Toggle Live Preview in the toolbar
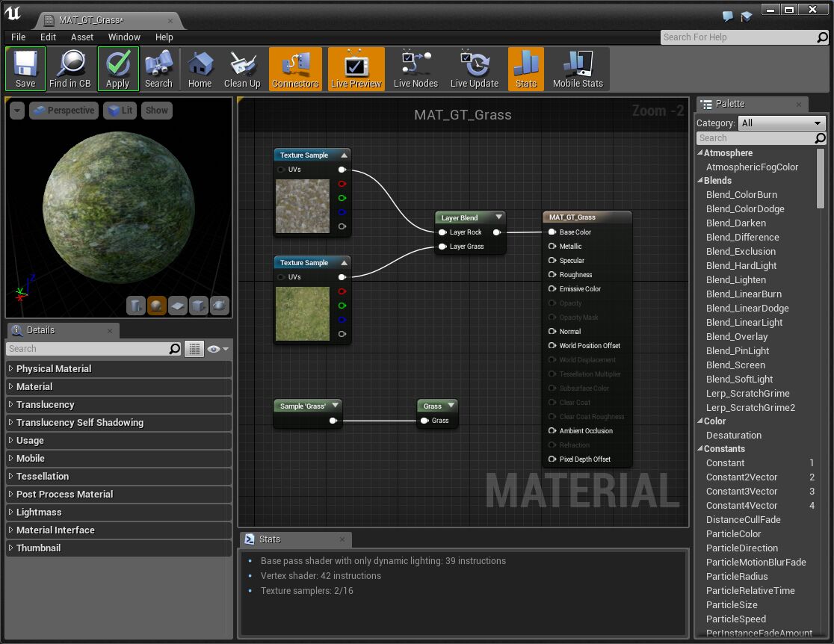The image size is (834, 644). pyautogui.click(x=356, y=69)
